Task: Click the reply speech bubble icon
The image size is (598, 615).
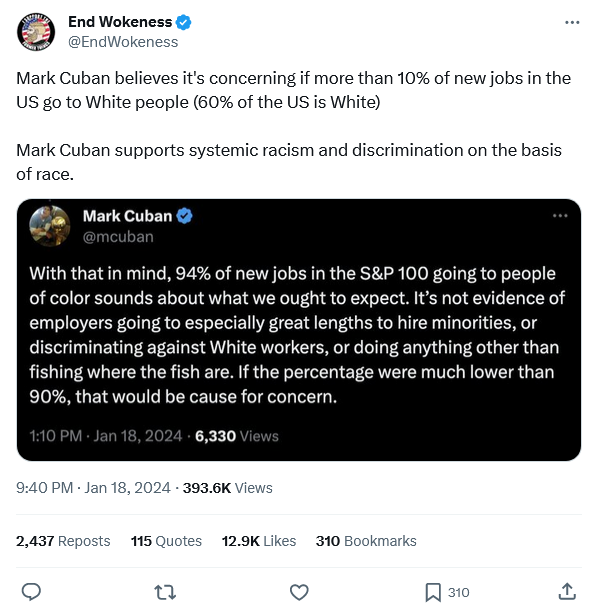Action: [31, 592]
